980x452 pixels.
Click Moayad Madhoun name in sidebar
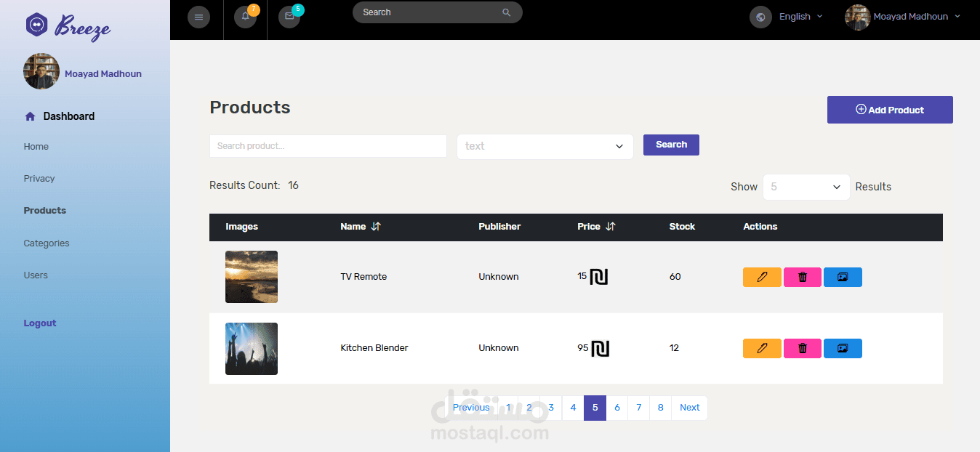point(103,74)
